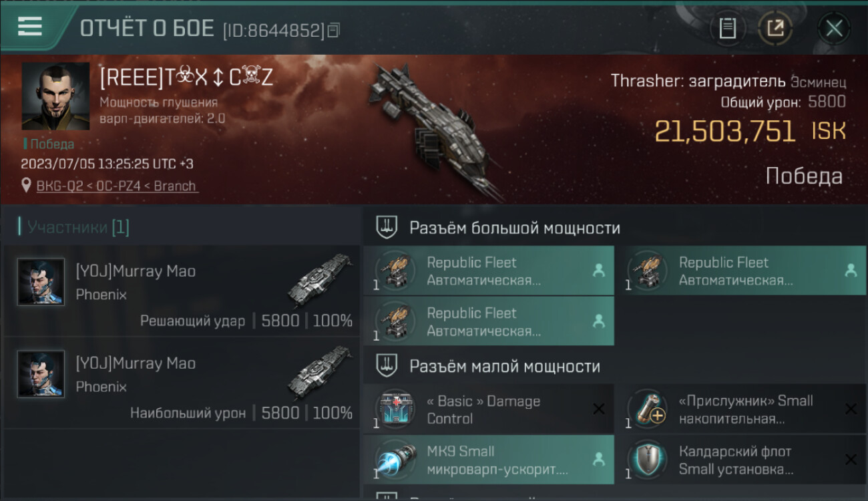Select second Republic Fleet autocannon in right column
The image size is (868, 501).
click(x=741, y=271)
